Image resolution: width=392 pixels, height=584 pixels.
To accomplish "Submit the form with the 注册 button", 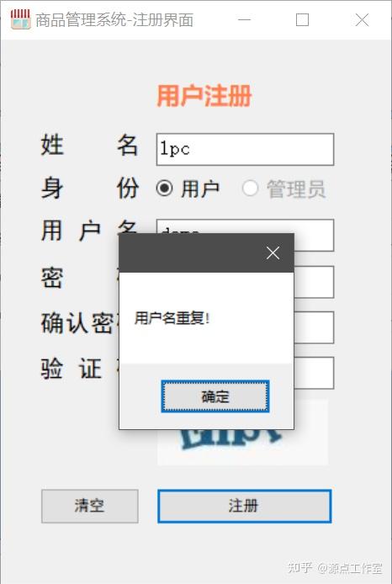I will pos(245,506).
